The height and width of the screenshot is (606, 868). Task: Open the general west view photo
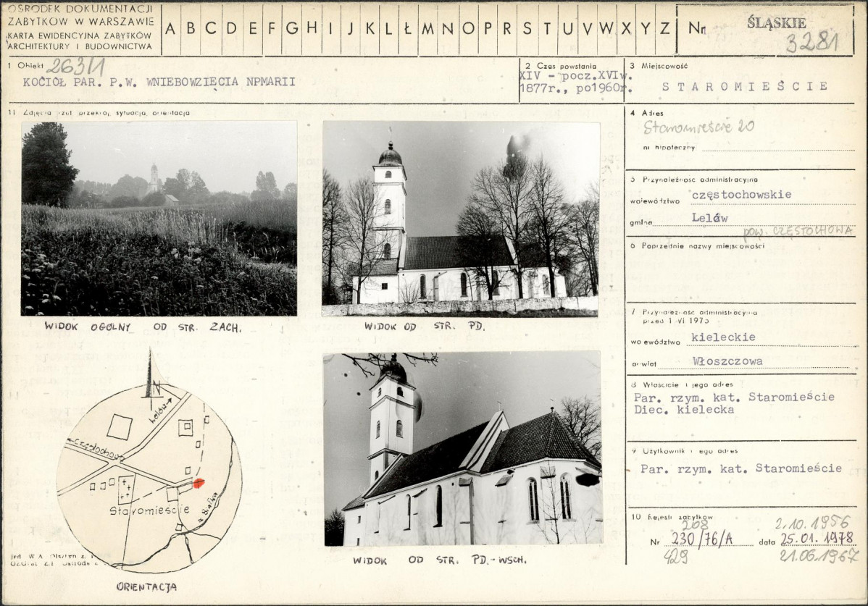[x=159, y=219]
